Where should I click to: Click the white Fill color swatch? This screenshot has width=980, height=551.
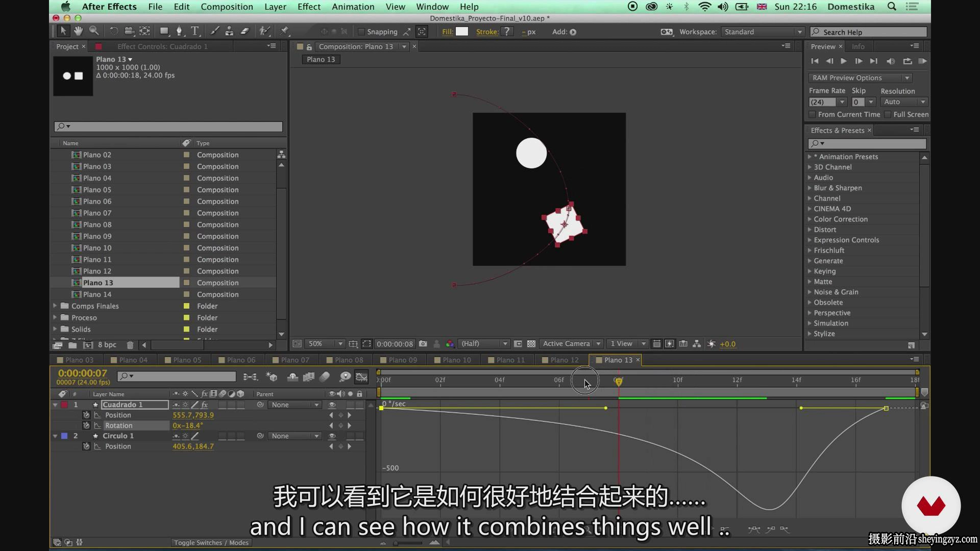pyautogui.click(x=462, y=32)
